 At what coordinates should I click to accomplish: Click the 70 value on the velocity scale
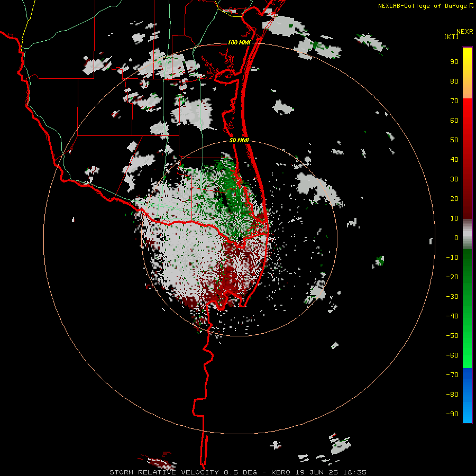point(454,101)
